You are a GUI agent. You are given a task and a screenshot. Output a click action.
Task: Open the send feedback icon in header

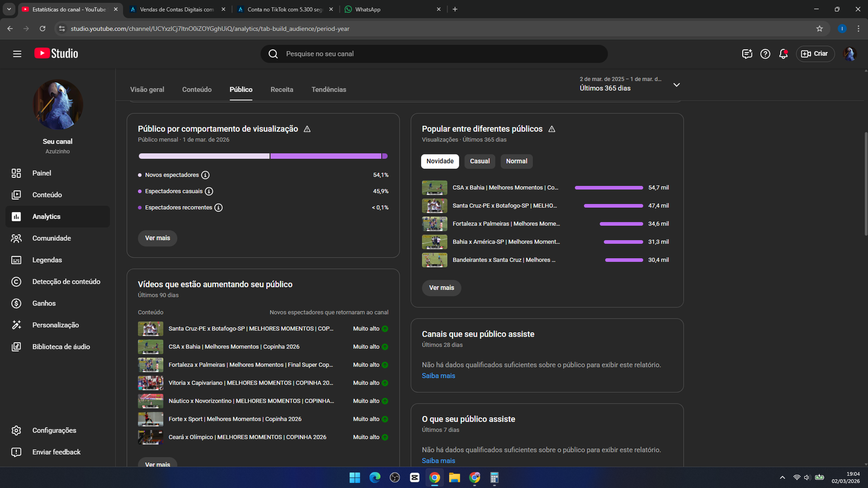point(747,54)
